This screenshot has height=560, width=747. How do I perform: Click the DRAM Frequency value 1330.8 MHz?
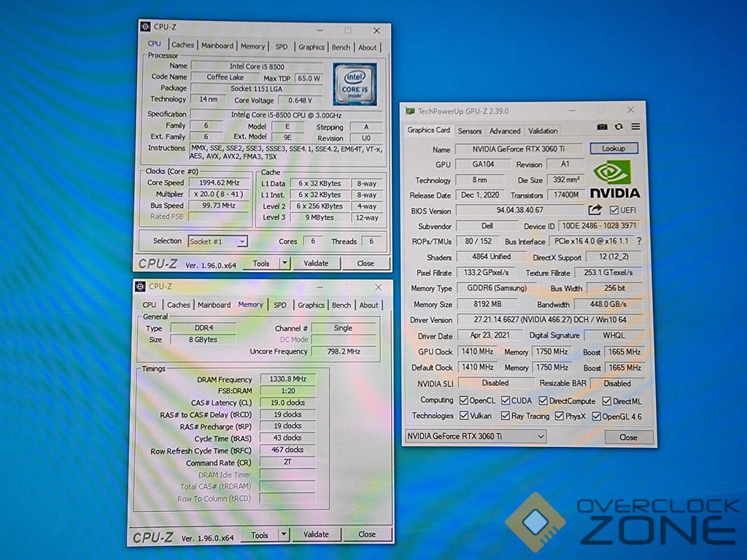coord(287,379)
